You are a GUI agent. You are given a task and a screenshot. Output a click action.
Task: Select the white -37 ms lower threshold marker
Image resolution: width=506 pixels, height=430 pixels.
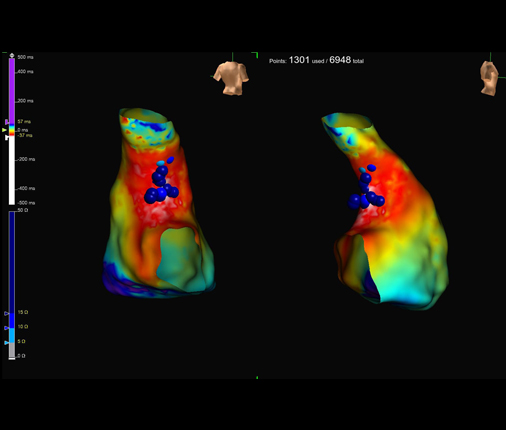(x=7, y=137)
